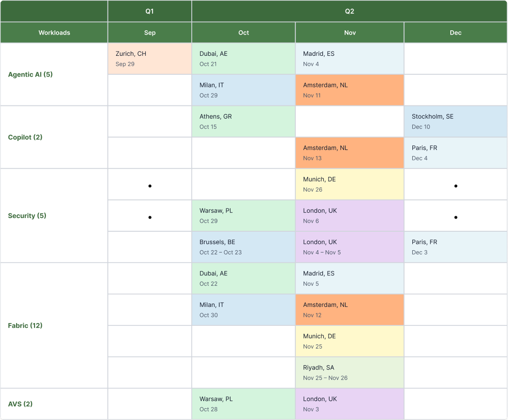The width and height of the screenshot is (508, 420).
Task: Open the London, UK Nov 3 event
Action: click(x=349, y=404)
